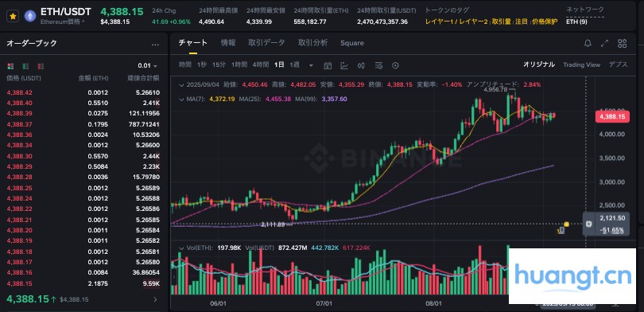
Task: Click sell order price 4,388.16
Action: 19,272
